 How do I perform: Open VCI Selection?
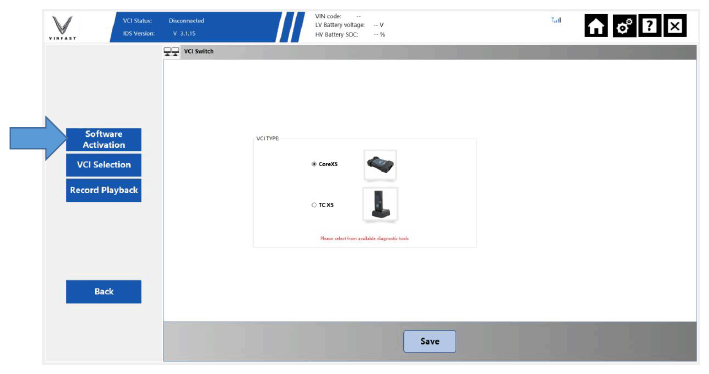click(104, 165)
